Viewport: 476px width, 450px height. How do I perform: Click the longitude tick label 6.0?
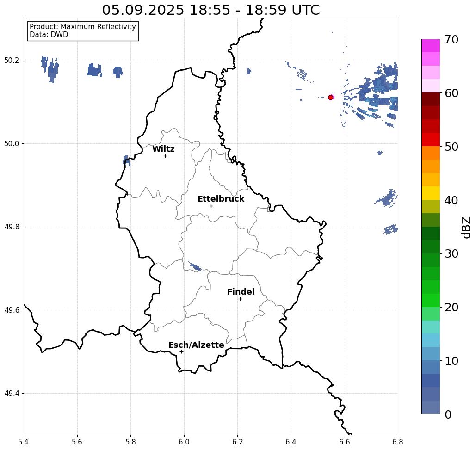coord(184,442)
